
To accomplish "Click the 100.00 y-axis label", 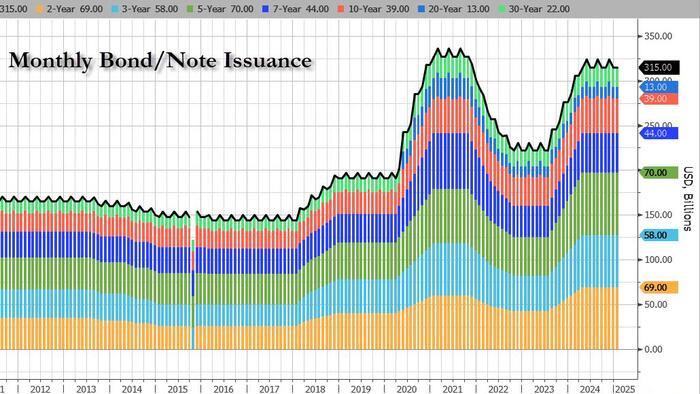I will pos(658,260).
